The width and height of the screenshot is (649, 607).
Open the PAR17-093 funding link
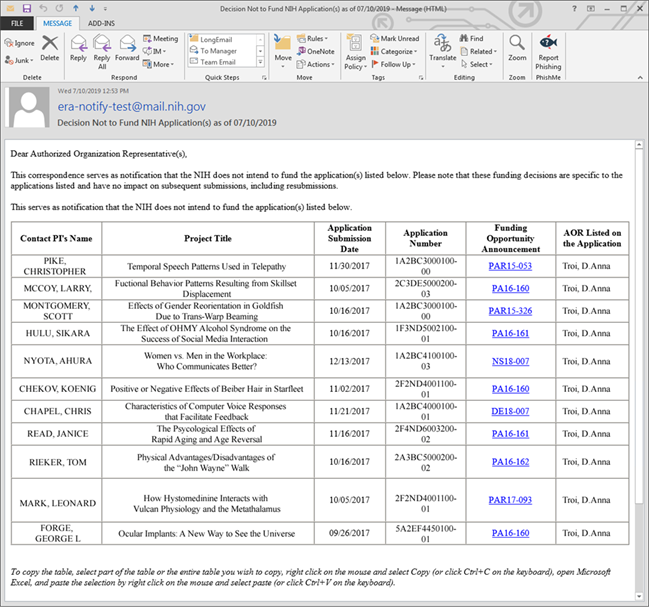[x=510, y=500]
